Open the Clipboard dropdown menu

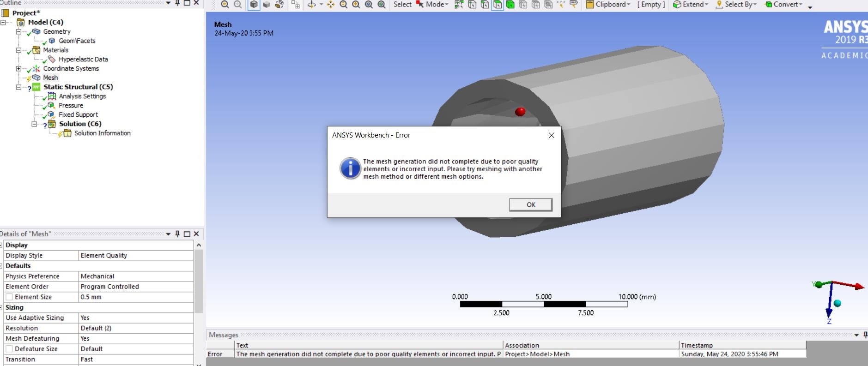608,5
